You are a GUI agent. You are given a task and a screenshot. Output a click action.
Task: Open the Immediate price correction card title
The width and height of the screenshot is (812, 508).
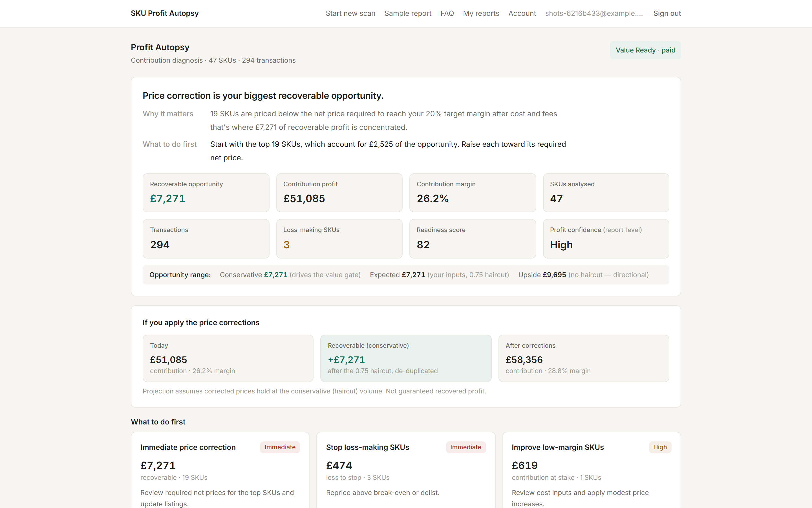point(188,448)
